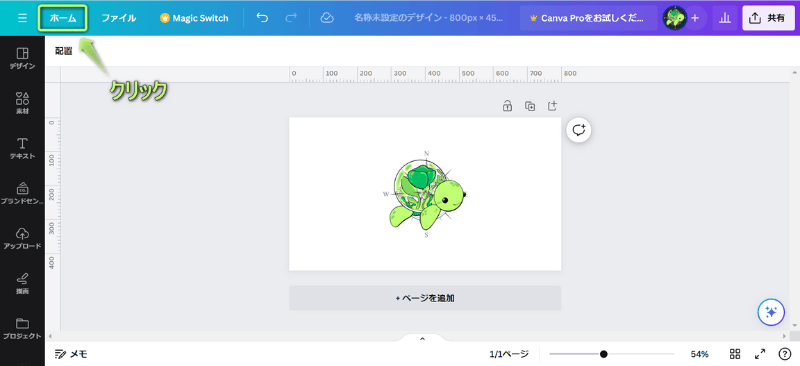This screenshot has width=800, height=366.
Task: Open the 描画 draw panel
Action: pyautogui.click(x=22, y=283)
